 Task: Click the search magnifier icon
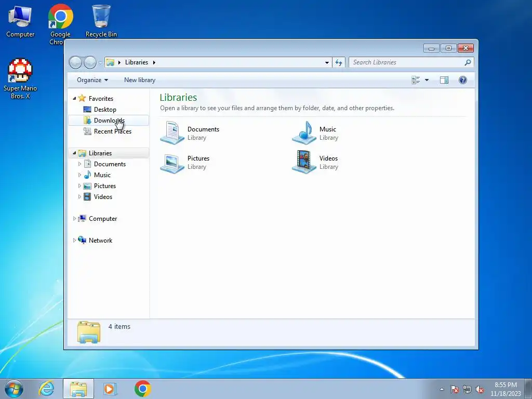(468, 62)
